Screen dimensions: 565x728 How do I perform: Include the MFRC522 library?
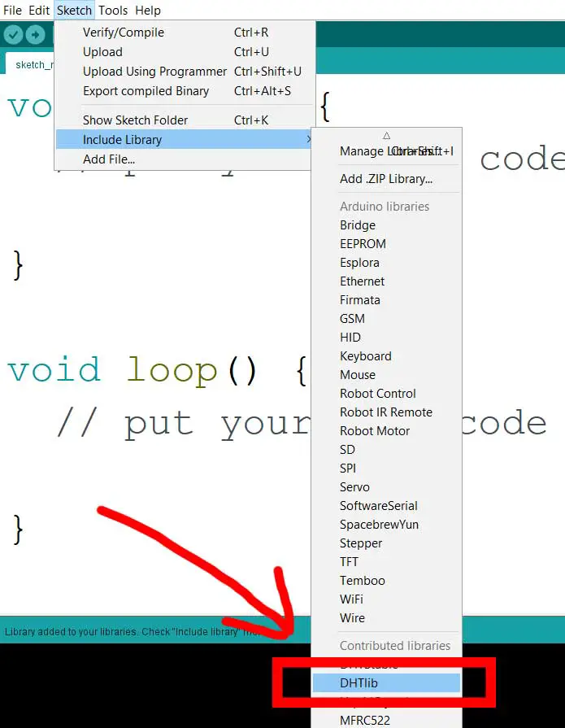coord(386,721)
